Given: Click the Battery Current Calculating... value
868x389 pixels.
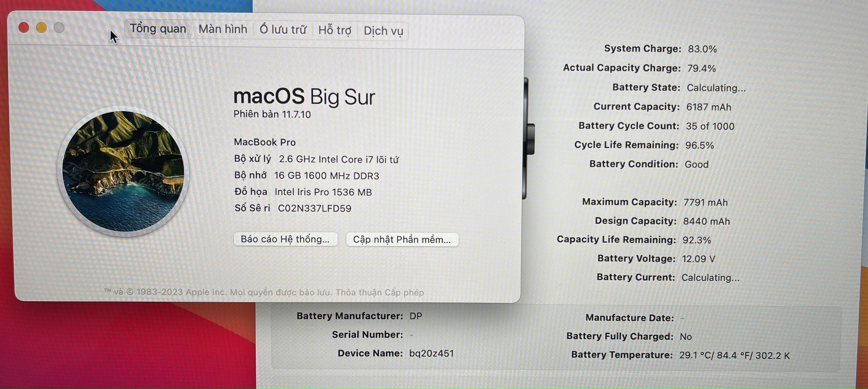Looking at the screenshot, I should click(710, 278).
